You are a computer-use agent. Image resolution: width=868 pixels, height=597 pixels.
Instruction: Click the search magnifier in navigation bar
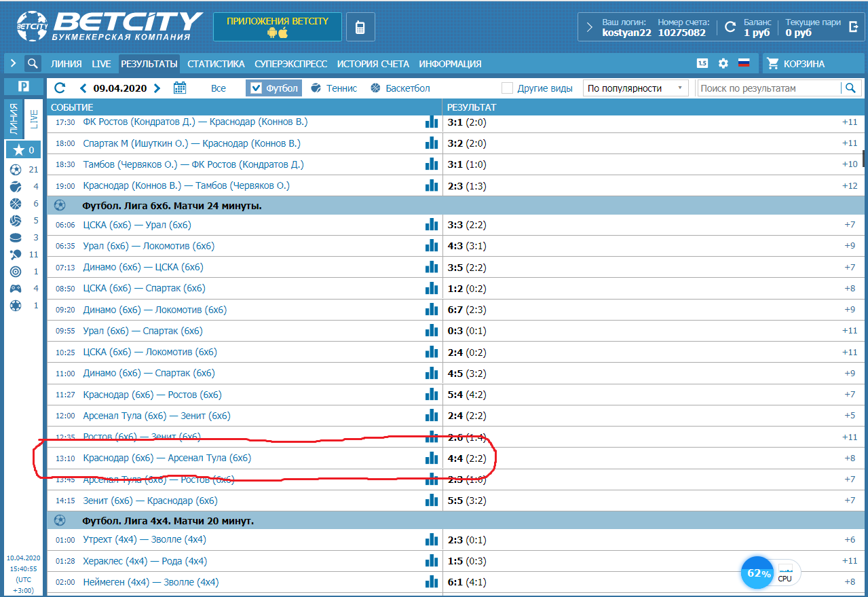pos(33,64)
